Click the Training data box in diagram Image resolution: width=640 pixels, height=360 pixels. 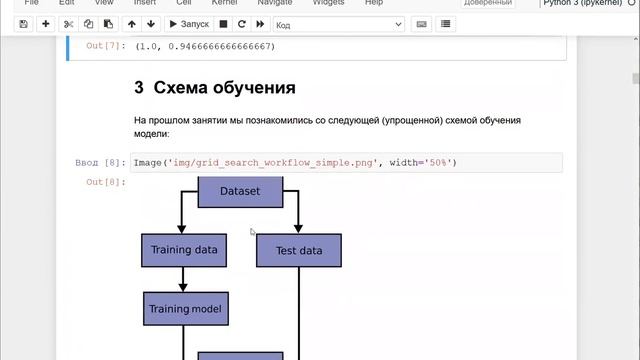pos(184,250)
